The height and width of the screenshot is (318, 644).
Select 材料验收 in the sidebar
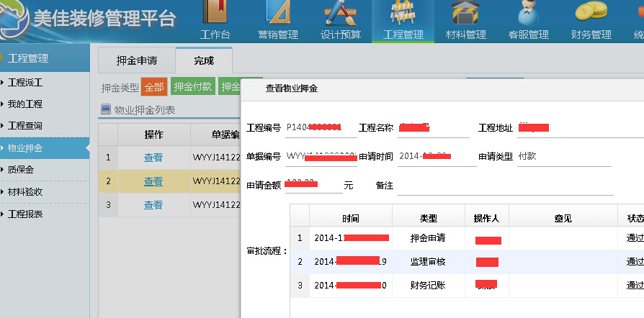click(25, 192)
